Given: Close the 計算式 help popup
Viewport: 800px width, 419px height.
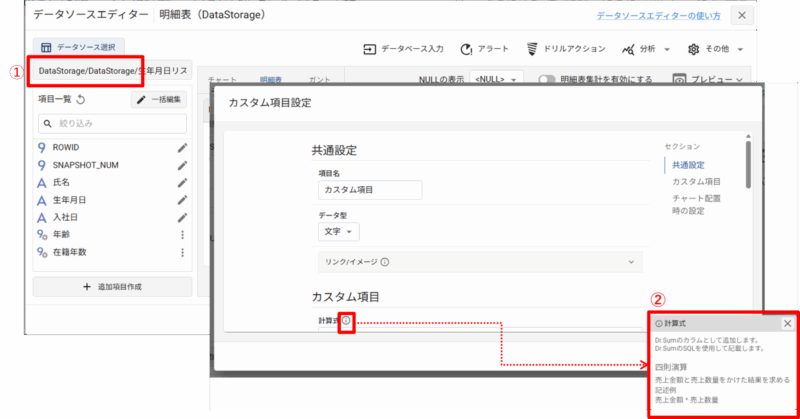Looking at the screenshot, I should click(x=787, y=323).
